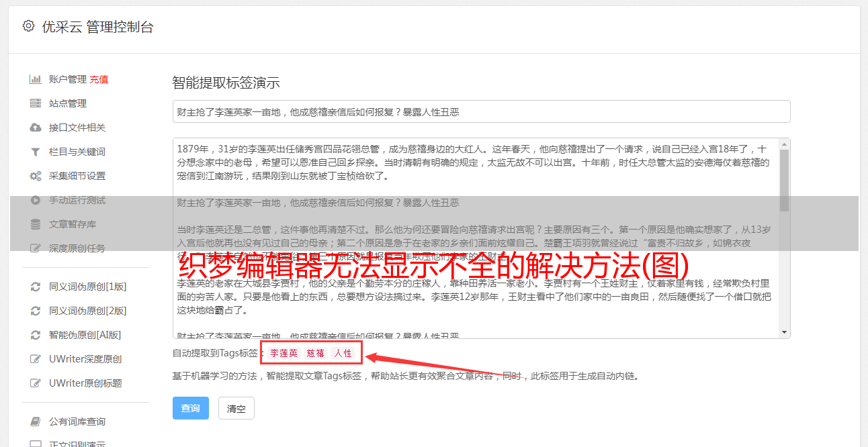Screen dimensions: 868x447
Task: Select 文章暂存库 in the sidebar
Action: (x=73, y=224)
